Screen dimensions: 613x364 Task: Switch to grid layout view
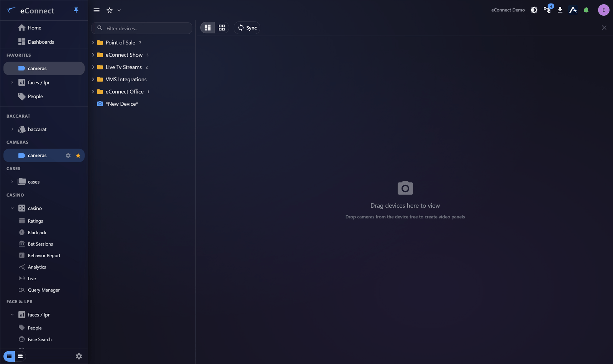[x=222, y=28]
